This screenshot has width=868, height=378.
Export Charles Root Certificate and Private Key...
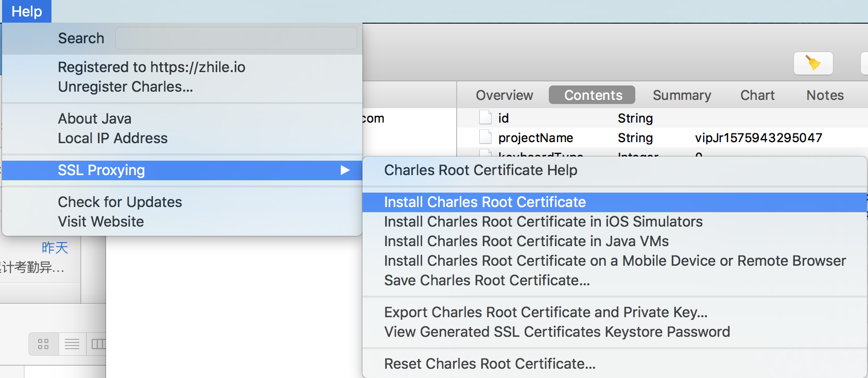[x=615, y=312]
